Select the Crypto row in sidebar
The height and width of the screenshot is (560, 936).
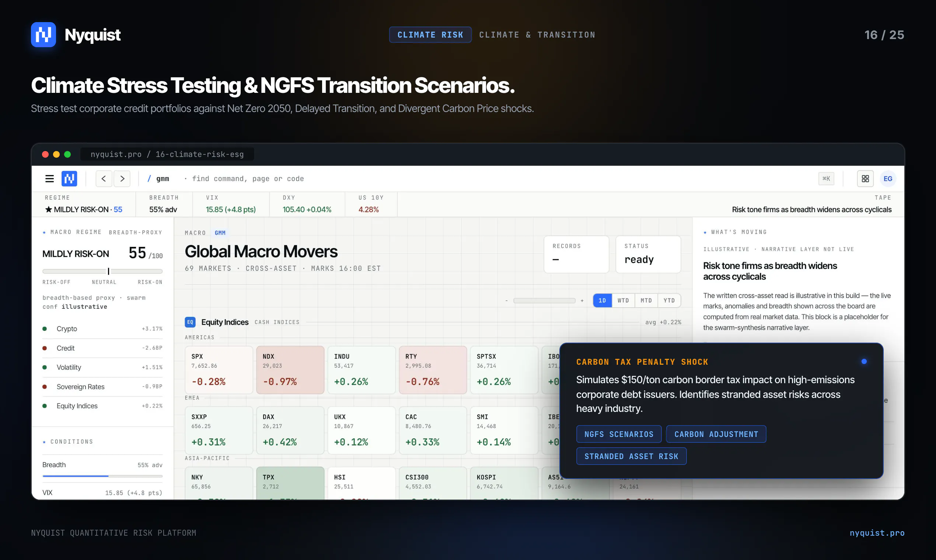coord(102,329)
